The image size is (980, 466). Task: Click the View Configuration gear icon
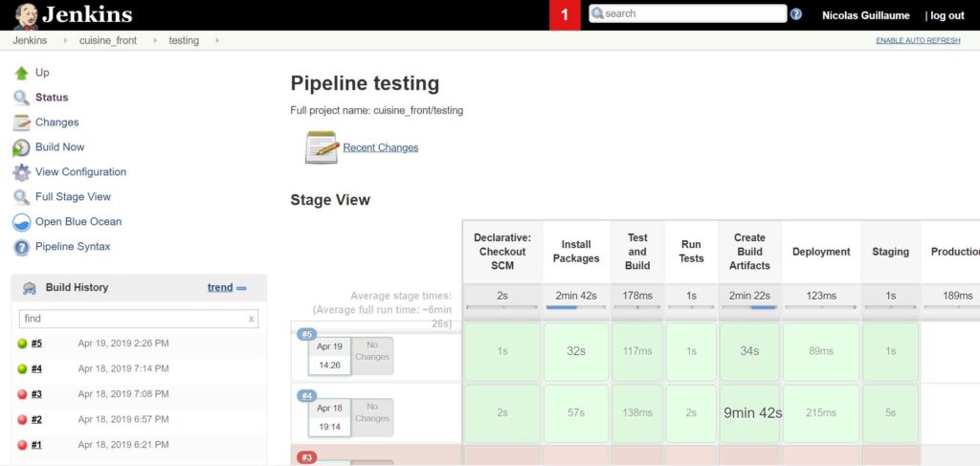coord(21,172)
